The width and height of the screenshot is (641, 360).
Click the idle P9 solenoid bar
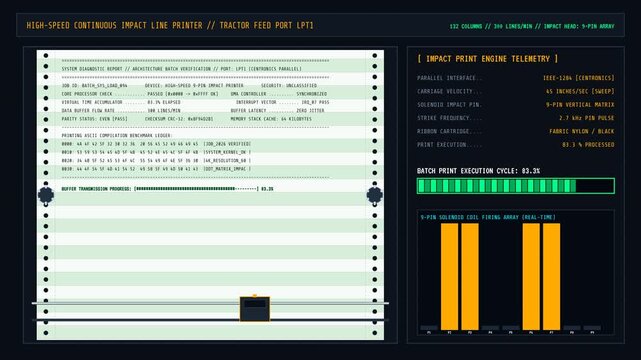point(592,328)
